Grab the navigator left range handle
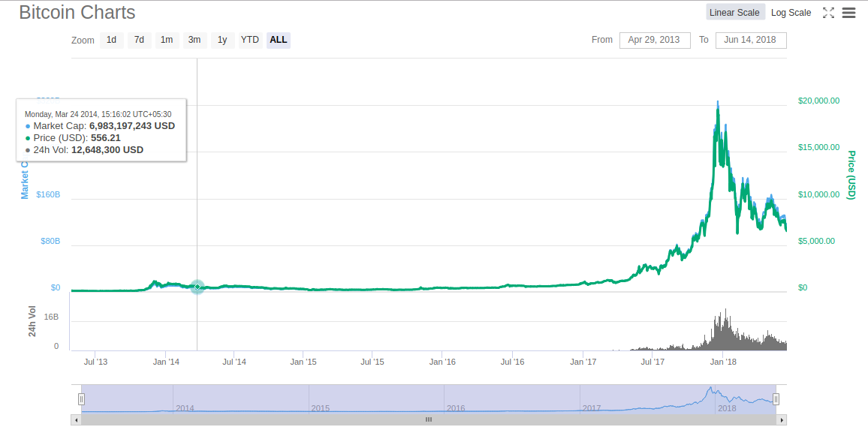868x436 pixels. (81, 399)
